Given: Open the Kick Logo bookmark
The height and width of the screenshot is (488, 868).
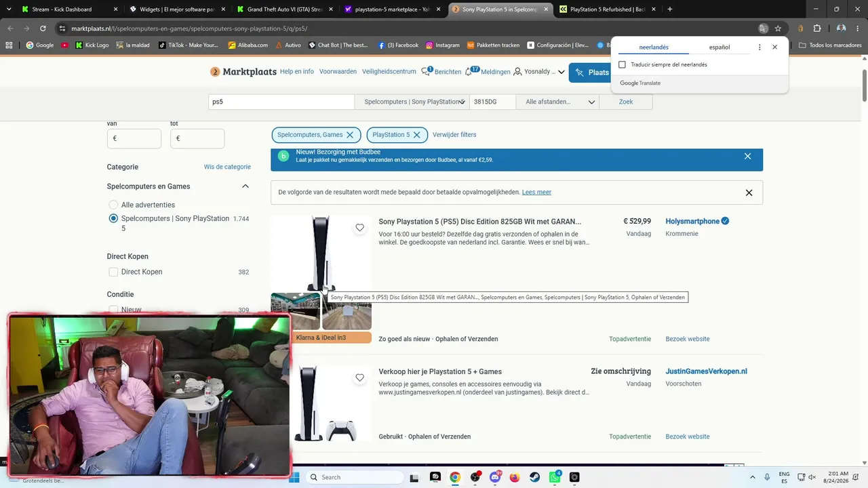Looking at the screenshot, I should click(92, 45).
